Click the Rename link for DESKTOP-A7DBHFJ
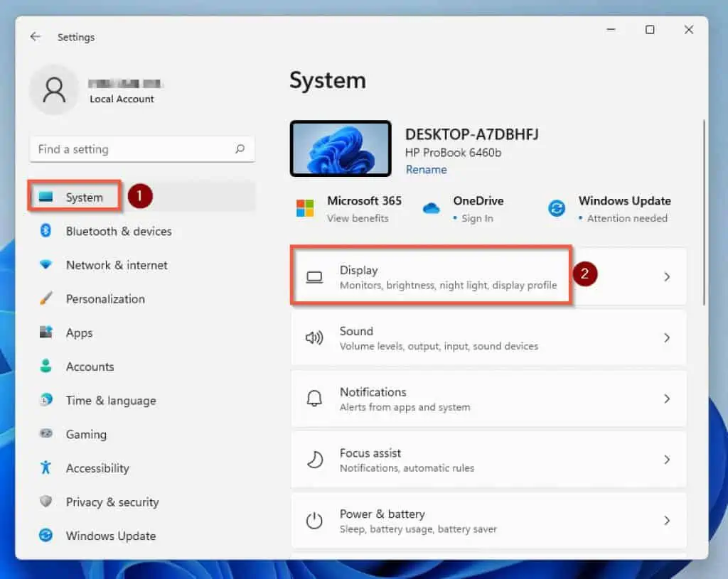The height and width of the screenshot is (579, 728). (x=426, y=169)
